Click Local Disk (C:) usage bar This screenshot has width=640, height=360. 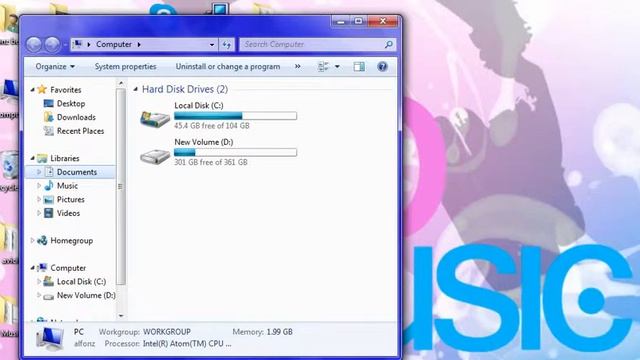[235, 116]
